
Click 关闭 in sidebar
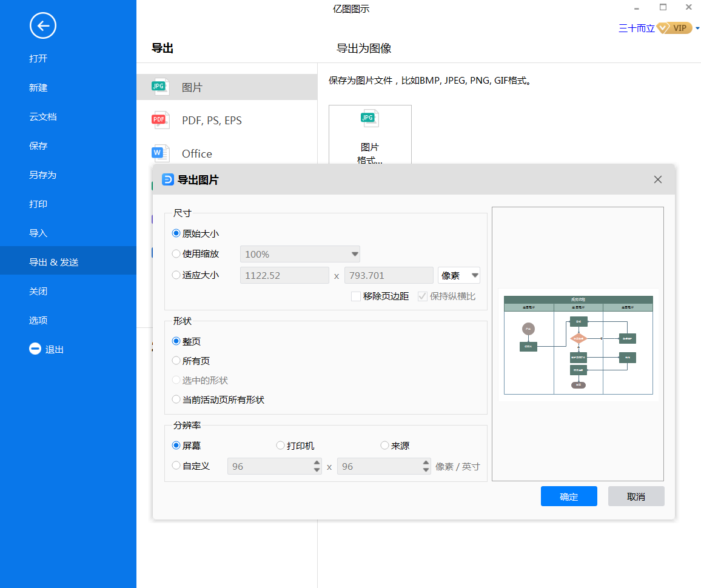click(38, 291)
